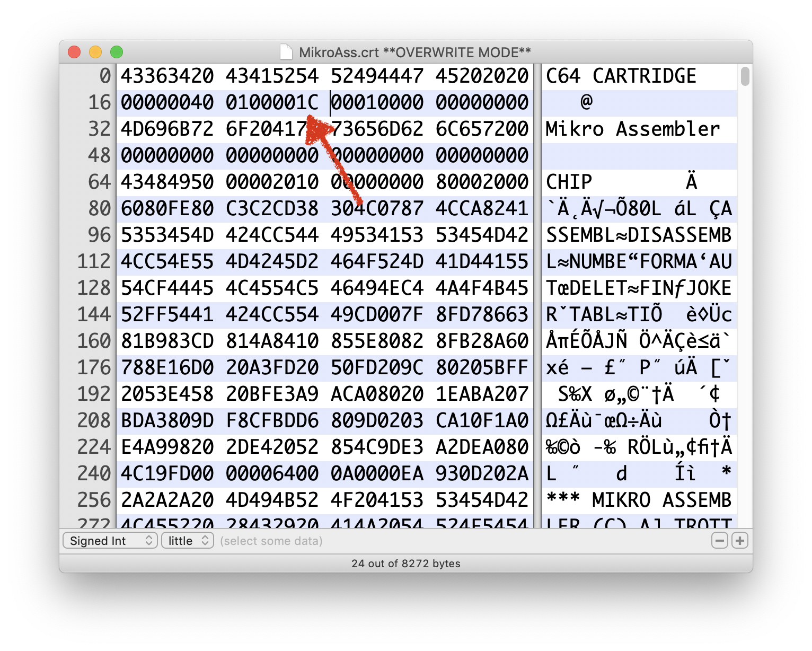Click hex group 6C657200 in row 32
Viewport: 812px width, 651px height.
(482, 129)
